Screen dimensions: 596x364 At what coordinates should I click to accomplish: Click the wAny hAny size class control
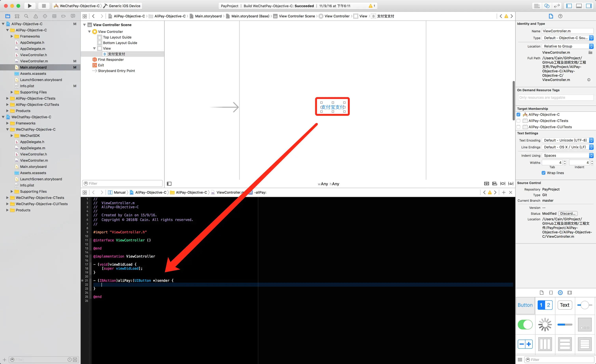328,184
